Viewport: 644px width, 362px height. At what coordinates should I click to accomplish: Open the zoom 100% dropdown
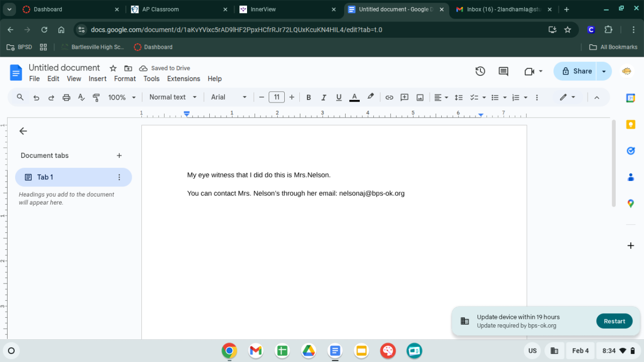point(122,98)
